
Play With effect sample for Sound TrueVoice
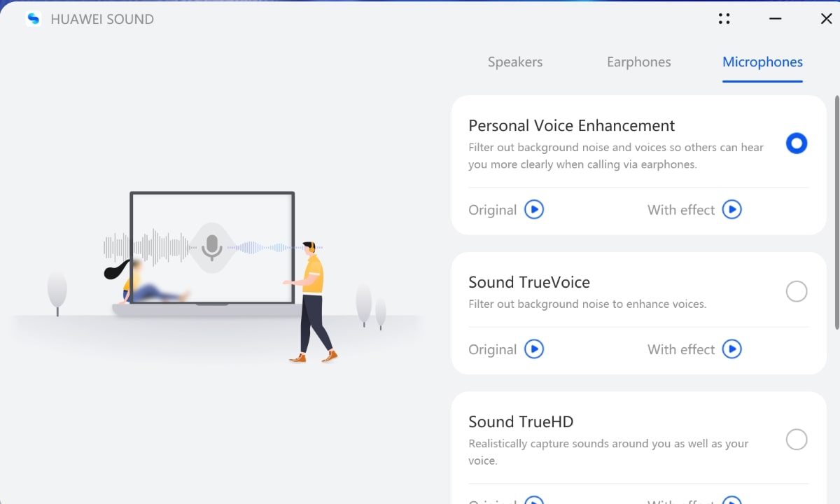pyautogui.click(x=731, y=349)
